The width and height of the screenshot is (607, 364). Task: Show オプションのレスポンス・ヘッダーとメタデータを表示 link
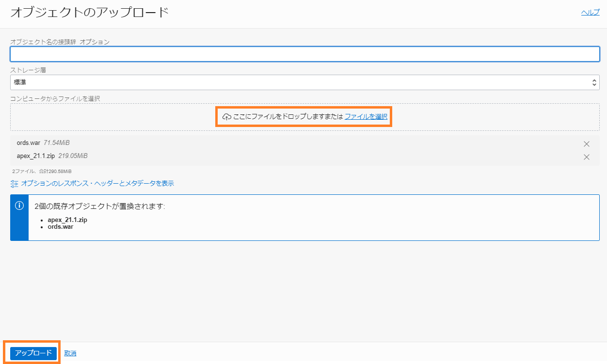pyautogui.click(x=97, y=184)
